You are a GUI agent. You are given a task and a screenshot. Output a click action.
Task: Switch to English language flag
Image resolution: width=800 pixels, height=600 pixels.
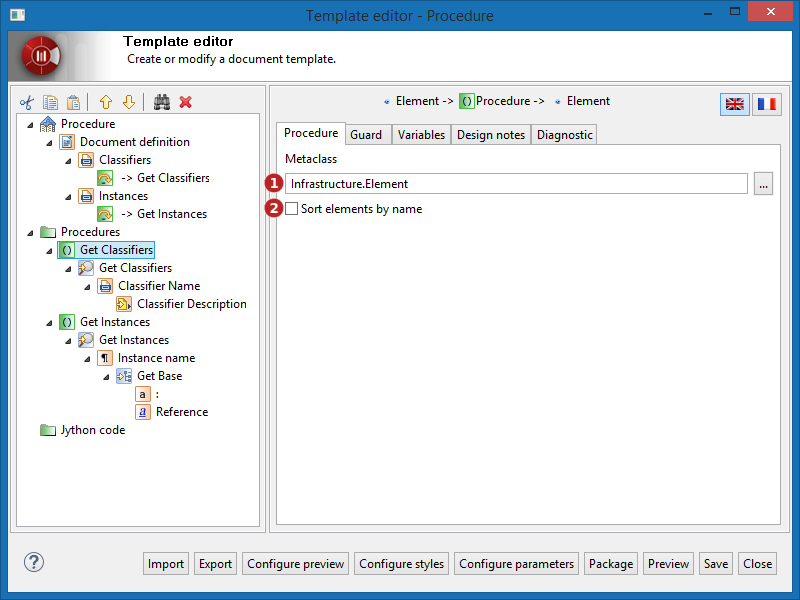pos(735,104)
